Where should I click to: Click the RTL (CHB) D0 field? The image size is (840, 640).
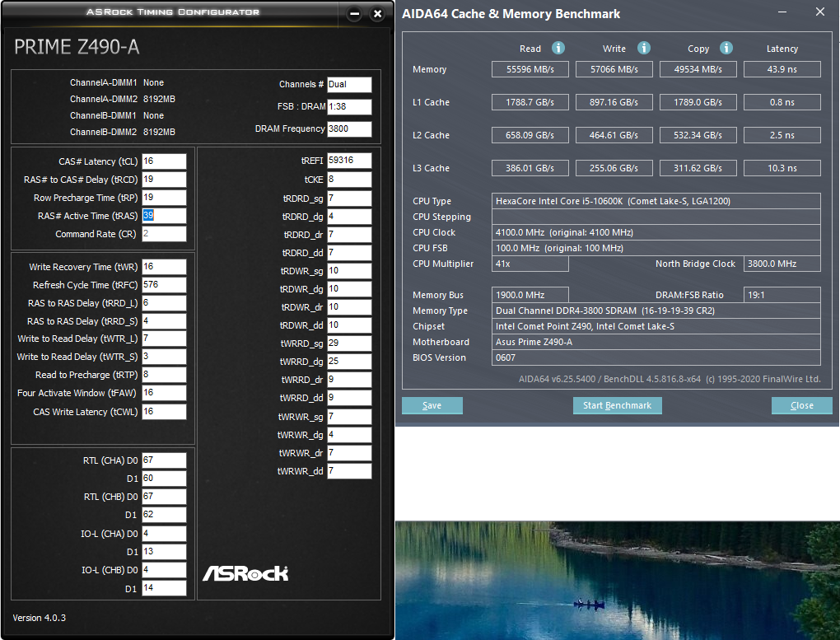164,497
